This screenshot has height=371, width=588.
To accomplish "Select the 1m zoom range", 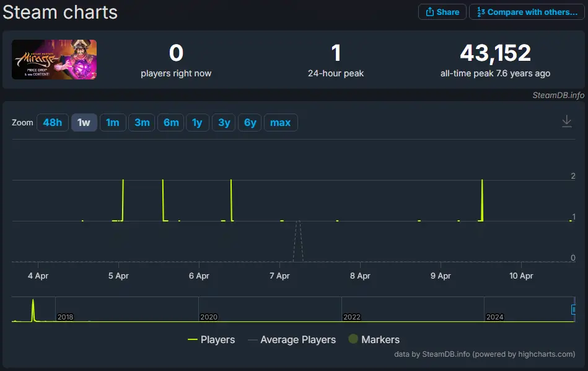I will 113,122.
